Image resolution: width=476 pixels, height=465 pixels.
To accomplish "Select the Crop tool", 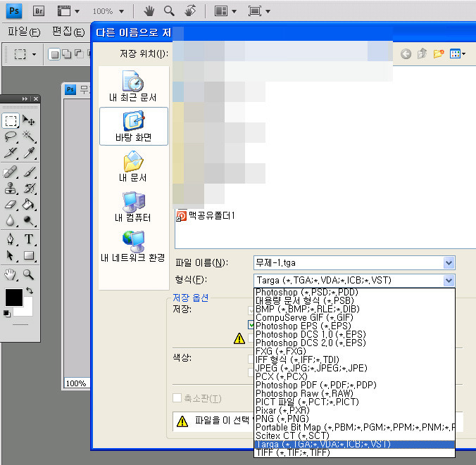I will [x=11, y=153].
